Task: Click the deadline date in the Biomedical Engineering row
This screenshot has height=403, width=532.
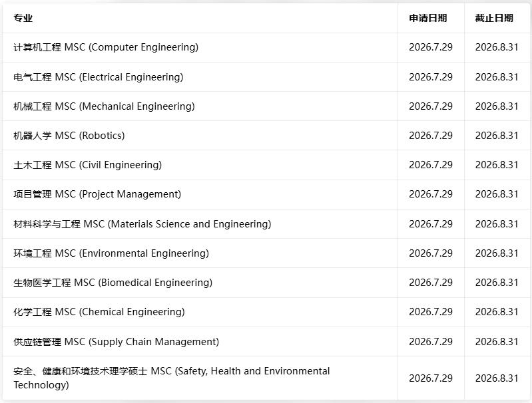Action: [497, 283]
